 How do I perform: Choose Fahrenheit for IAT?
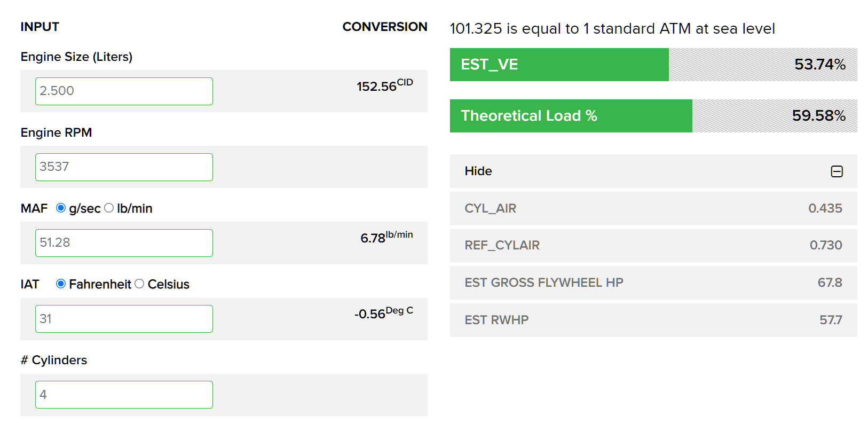click(61, 284)
